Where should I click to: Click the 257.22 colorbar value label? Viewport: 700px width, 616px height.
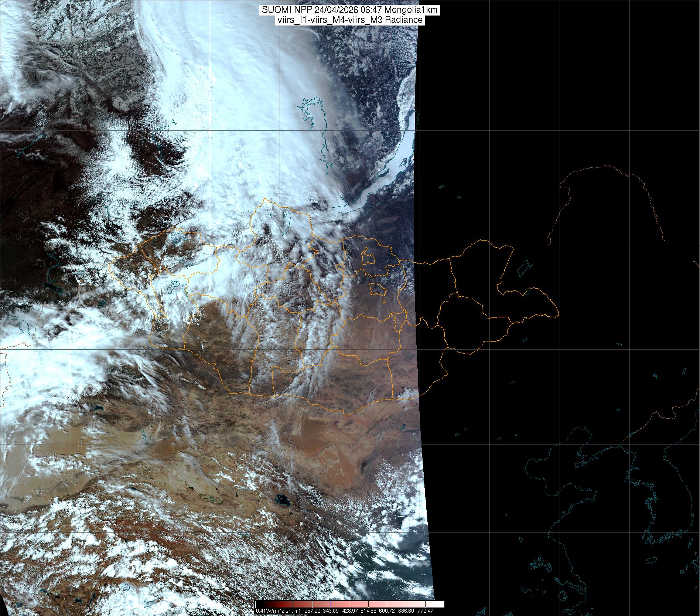click(x=313, y=611)
